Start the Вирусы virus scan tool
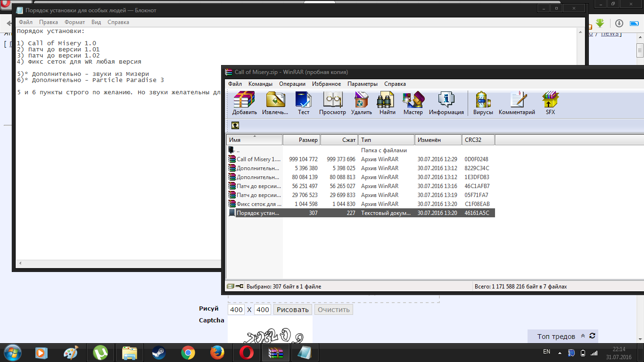 pos(483,103)
